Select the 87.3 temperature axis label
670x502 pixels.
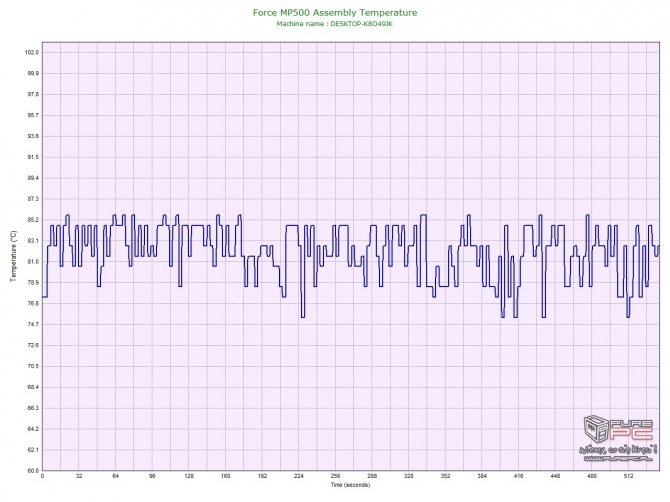[x=33, y=199]
